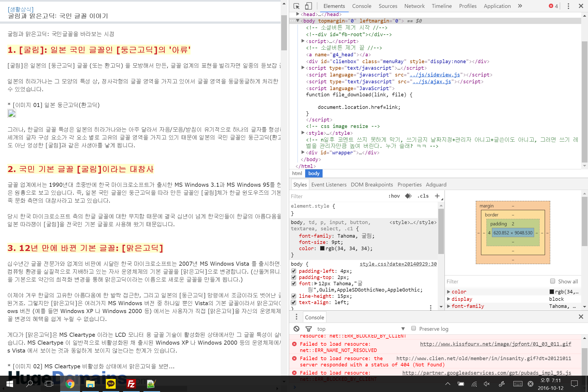Screen dimensions: 588x392
Task: Uncheck the line-height property checkbox
Action: coord(294,296)
